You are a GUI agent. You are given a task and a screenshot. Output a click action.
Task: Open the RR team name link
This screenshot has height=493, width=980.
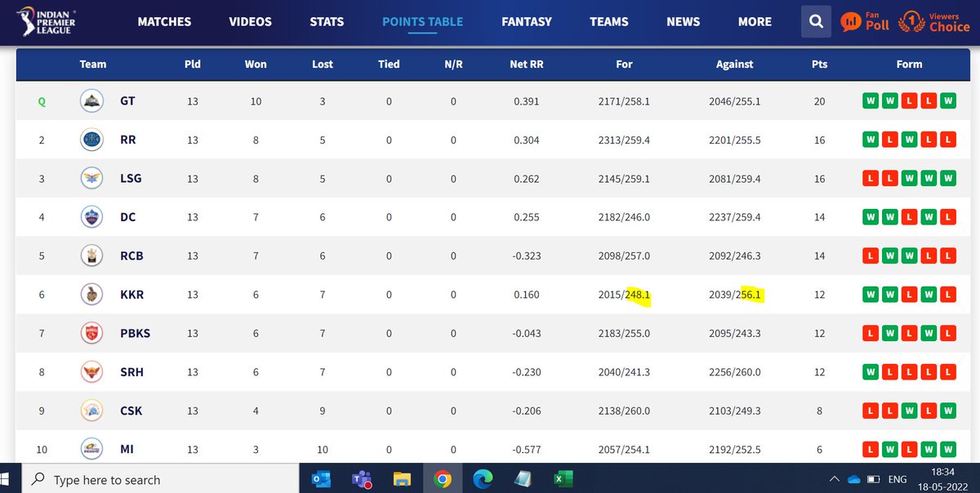(x=127, y=140)
